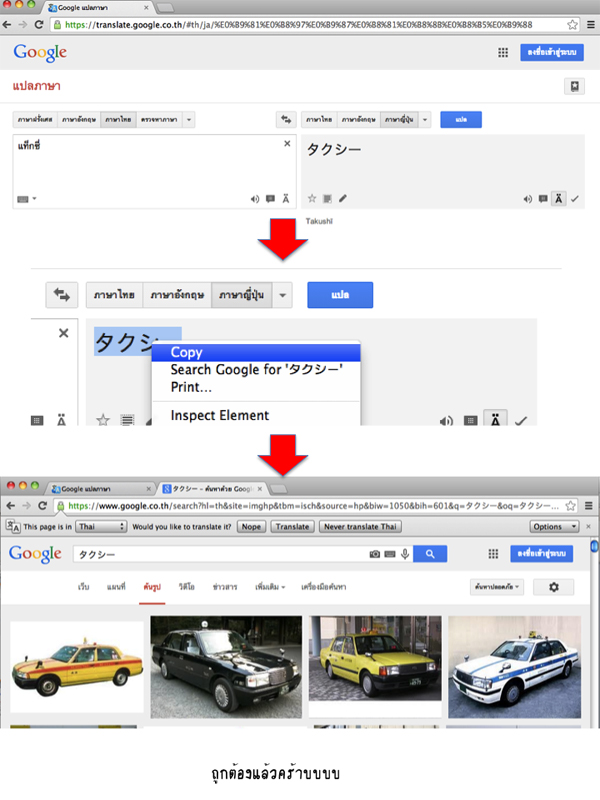The height and width of the screenshot is (800, 600).
Task: Select small target ภาษาญี่ปุ่น tab in the top page
Action: pos(399,119)
